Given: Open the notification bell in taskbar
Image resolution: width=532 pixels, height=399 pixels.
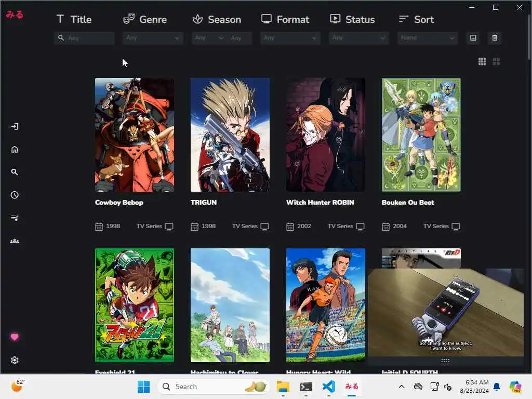Looking at the screenshot, I should point(497,387).
